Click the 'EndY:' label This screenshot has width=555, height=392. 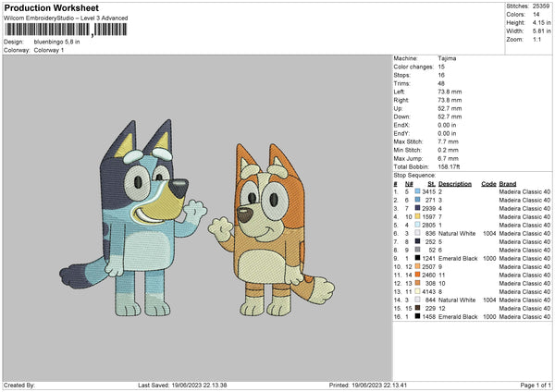coord(401,133)
